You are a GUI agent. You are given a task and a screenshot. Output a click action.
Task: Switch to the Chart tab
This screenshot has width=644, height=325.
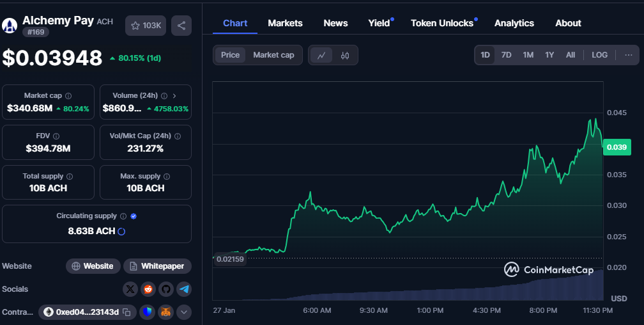(235, 24)
